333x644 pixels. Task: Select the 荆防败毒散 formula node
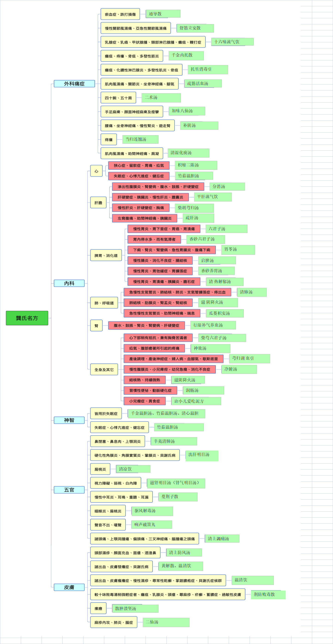268,594
